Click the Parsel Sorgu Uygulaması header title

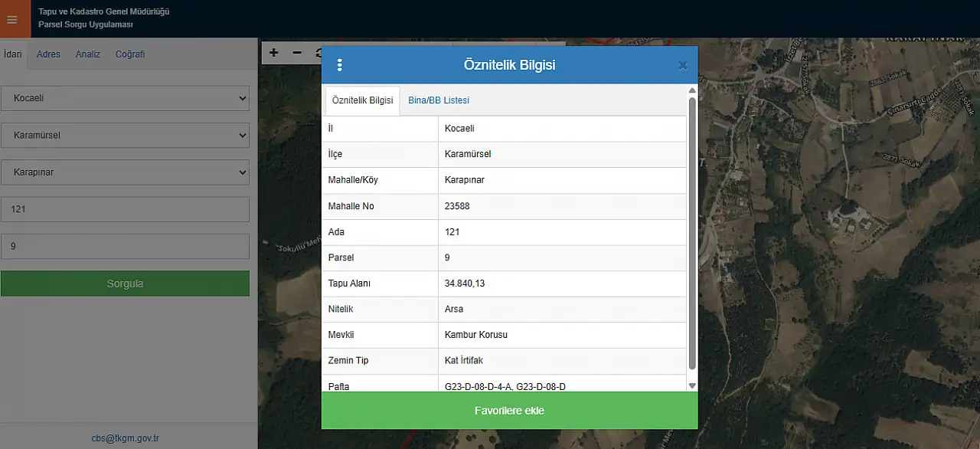(x=86, y=25)
